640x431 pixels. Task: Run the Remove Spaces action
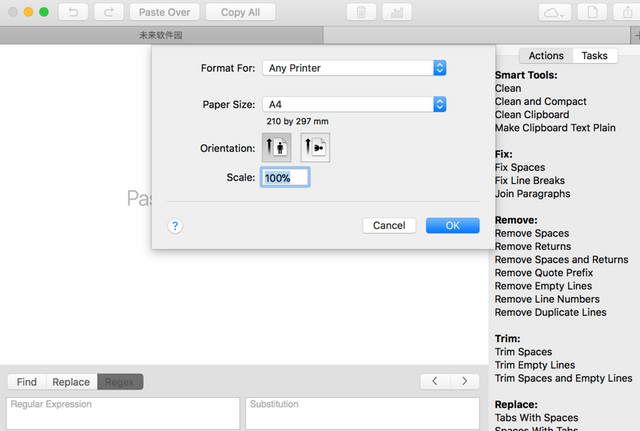tap(532, 233)
